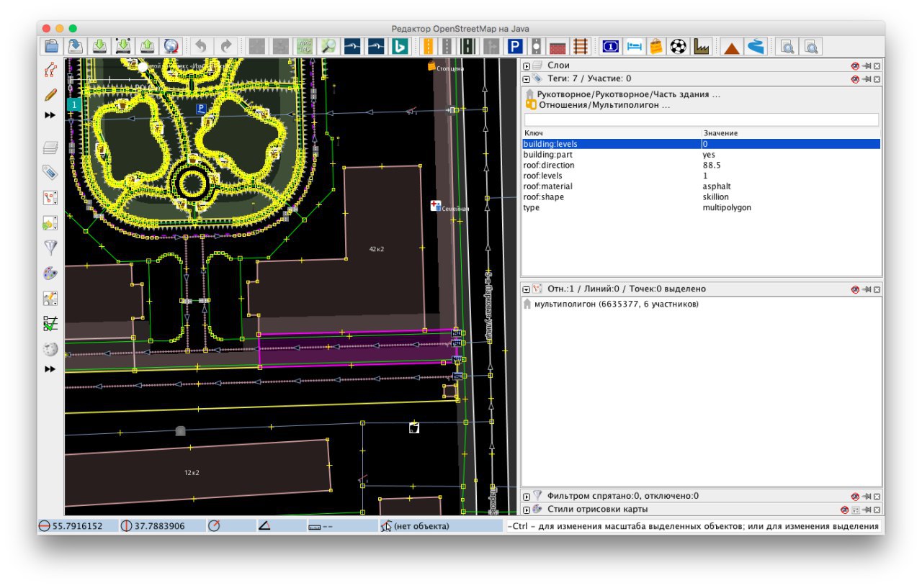The image size is (922, 588).
Task: Click the pencil Draw tool in left bar
Action: coord(50,94)
